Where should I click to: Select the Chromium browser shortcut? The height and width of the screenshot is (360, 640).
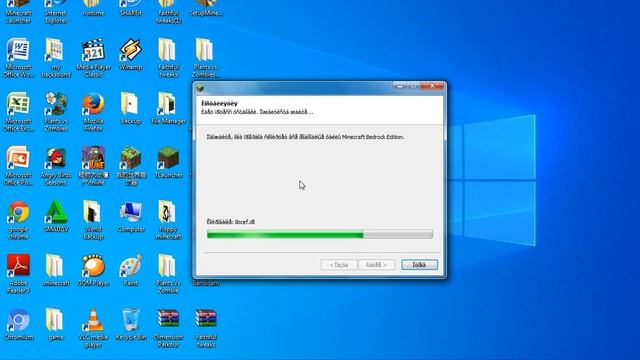coord(18,324)
